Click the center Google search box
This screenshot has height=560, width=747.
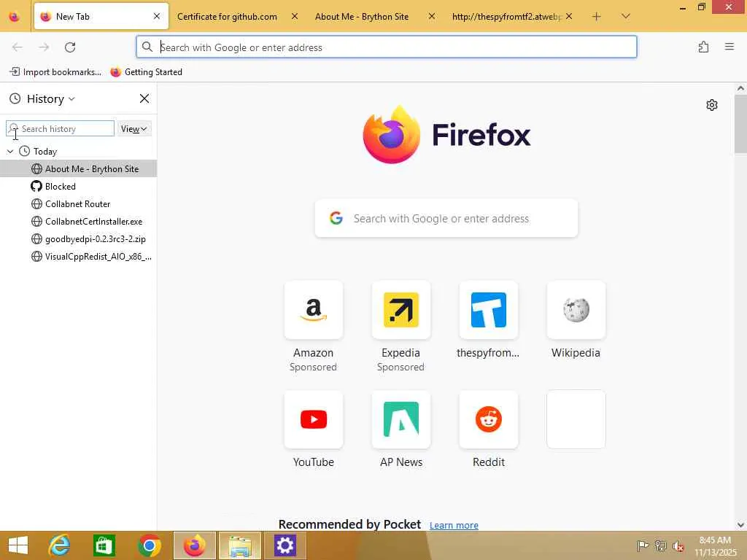(x=446, y=219)
